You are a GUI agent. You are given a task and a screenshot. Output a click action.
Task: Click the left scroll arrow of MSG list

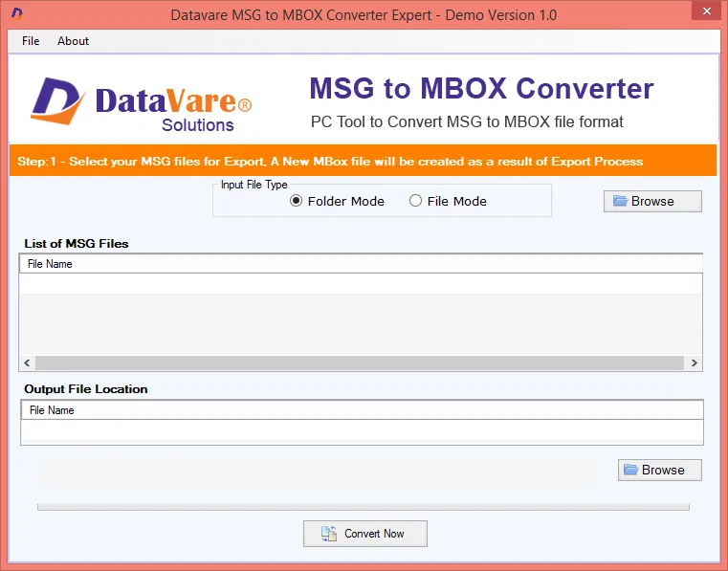pyautogui.click(x=27, y=362)
